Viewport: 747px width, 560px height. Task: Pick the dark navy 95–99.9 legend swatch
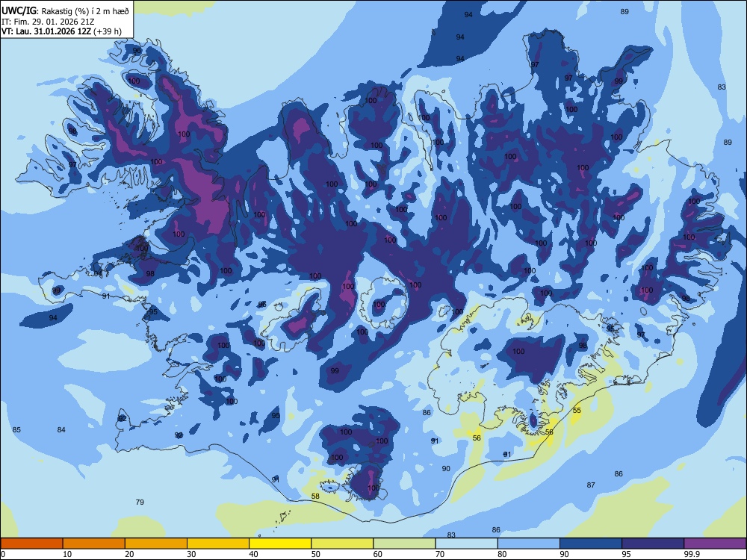pyautogui.click(x=653, y=544)
